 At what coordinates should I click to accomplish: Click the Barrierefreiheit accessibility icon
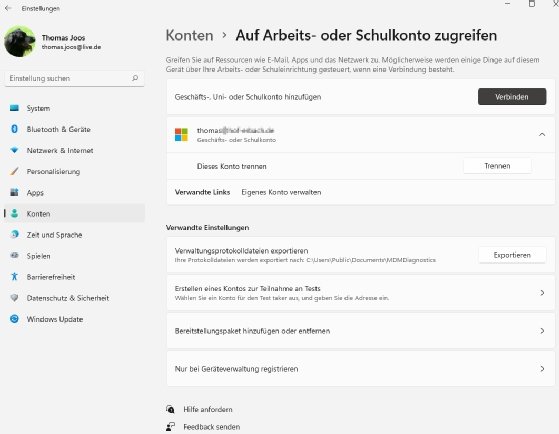click(x=14, y=276)
